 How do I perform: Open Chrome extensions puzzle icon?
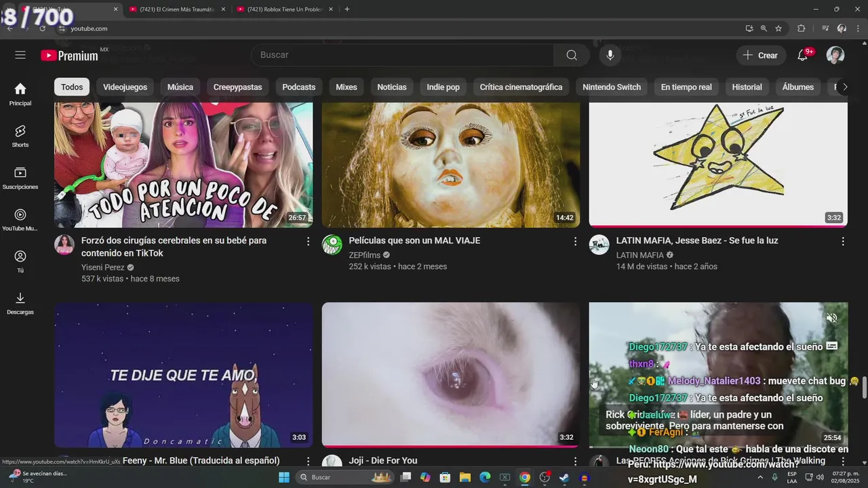[801, 28]
